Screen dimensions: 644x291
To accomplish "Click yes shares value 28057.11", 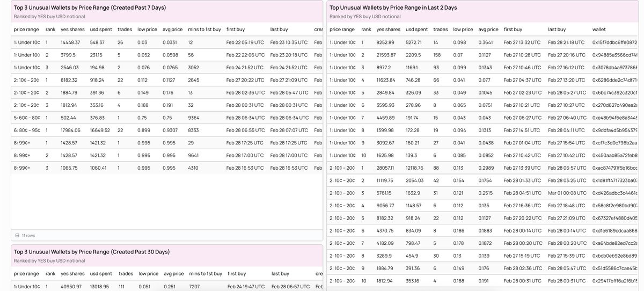I will [x=386, y=168].
